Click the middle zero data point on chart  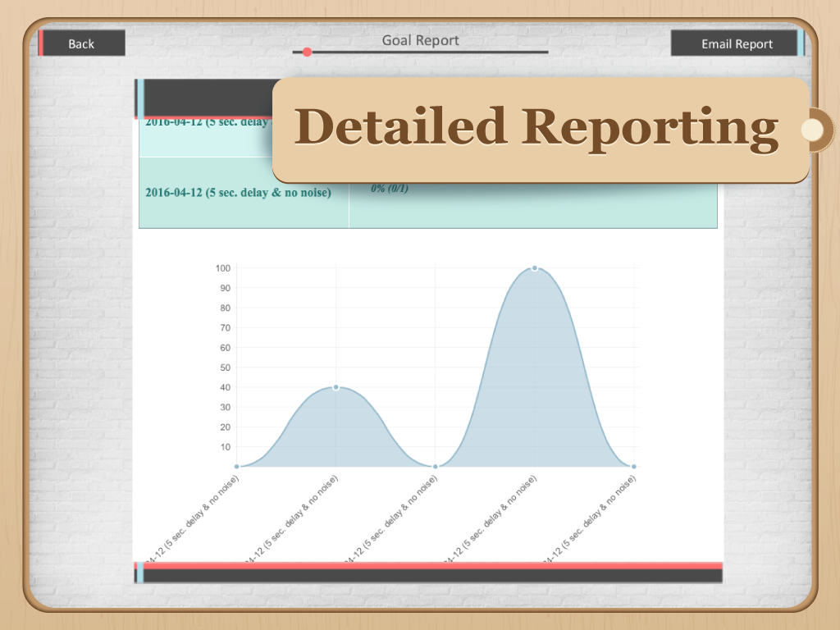point(436,467)
